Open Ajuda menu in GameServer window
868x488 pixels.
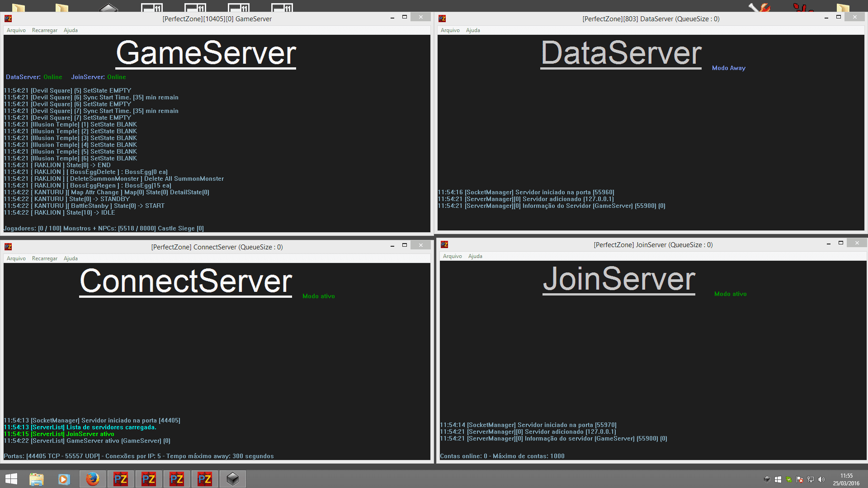pyautogui.click(x=71, y=30)
